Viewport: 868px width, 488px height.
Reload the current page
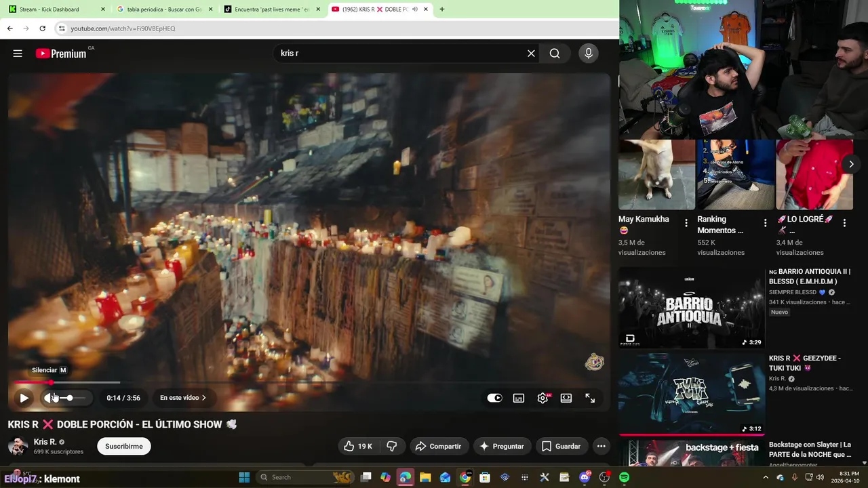coord(42,28)
